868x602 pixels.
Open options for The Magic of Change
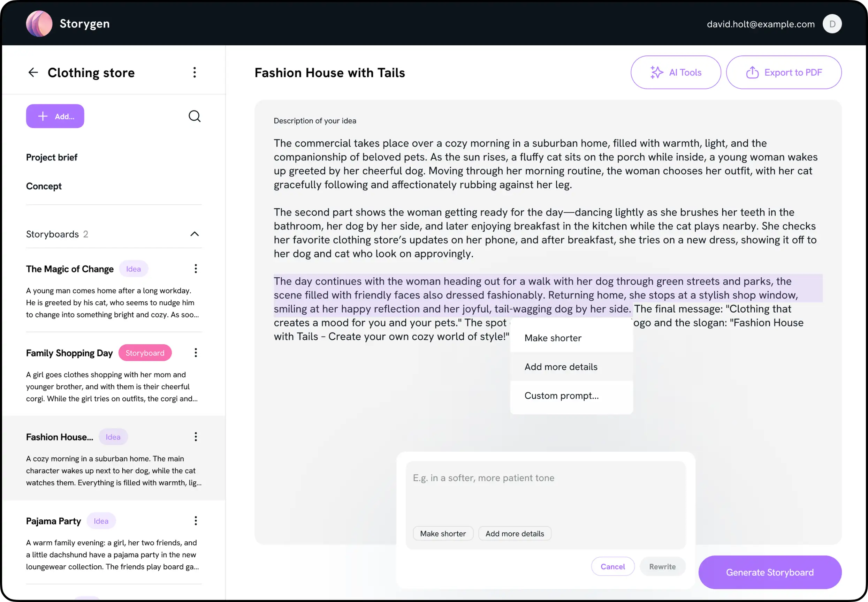click(x=196, y=269)
